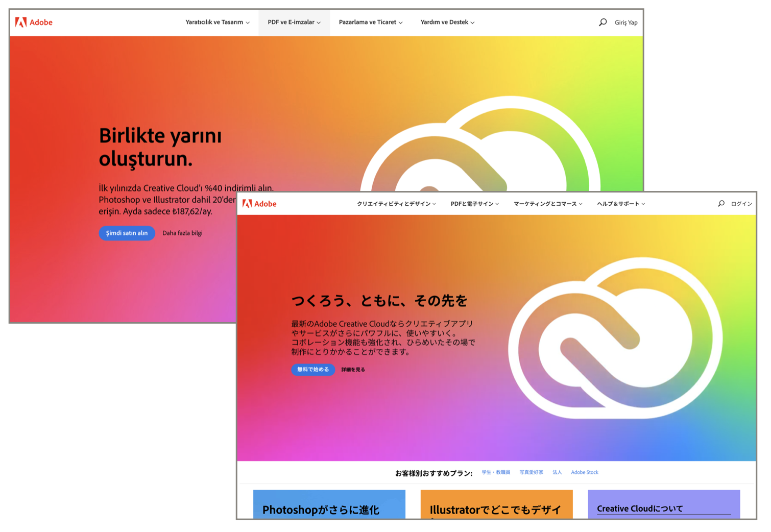
Task: Click the Daha fazla bilgi link
Action: pos(182,233)
